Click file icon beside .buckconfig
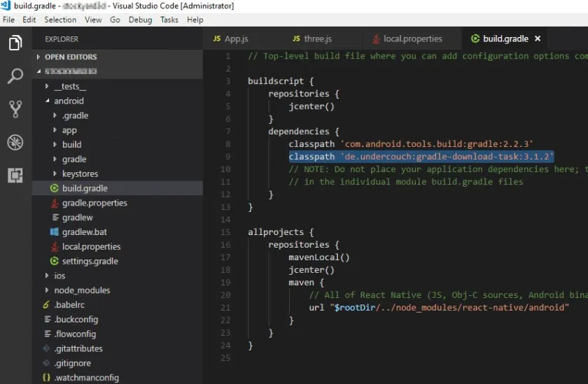Image resolution: width=588 pixels, height=384 pixels. pos(48,319)
